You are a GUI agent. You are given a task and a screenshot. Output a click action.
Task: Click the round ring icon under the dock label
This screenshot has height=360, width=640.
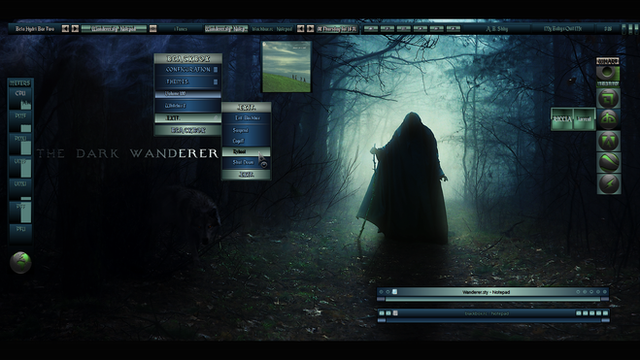608,73
